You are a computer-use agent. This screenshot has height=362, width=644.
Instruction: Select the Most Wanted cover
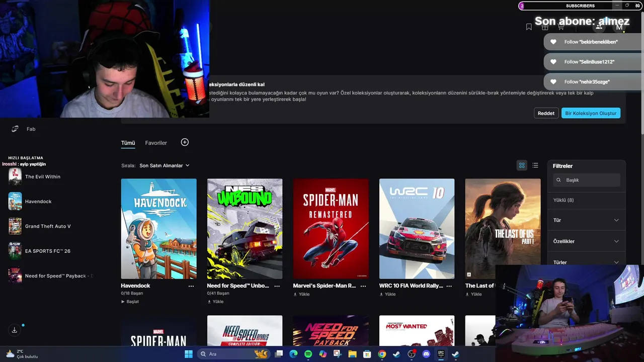pyautogui.click(x=417, y=330)
